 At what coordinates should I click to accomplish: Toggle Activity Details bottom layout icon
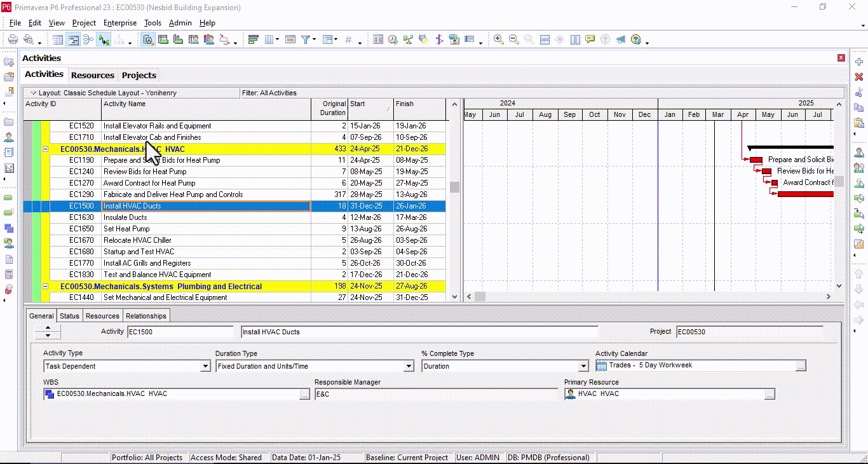pyautogui.click(x=148, y=39)
